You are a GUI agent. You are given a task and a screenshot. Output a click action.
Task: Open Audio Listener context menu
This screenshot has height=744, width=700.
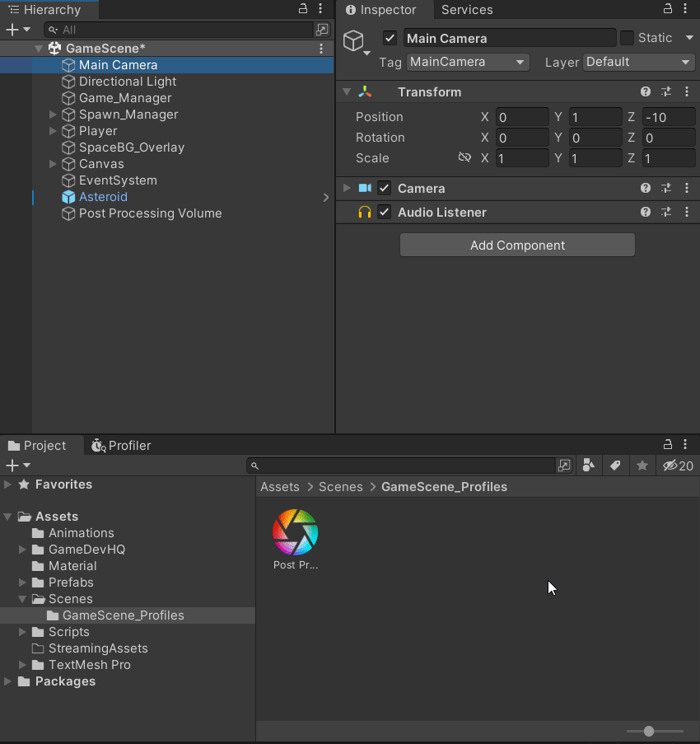[x=687, y=212]
